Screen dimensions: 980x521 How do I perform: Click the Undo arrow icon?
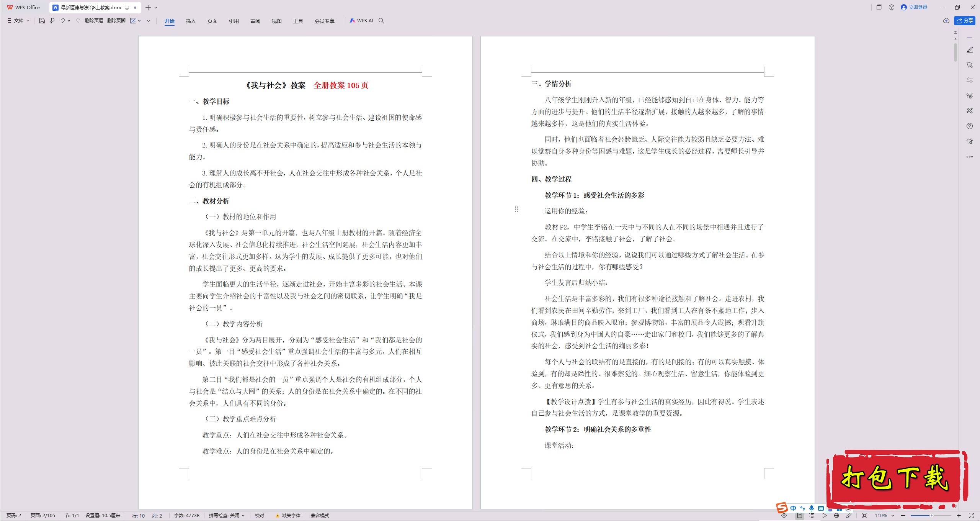62,21
